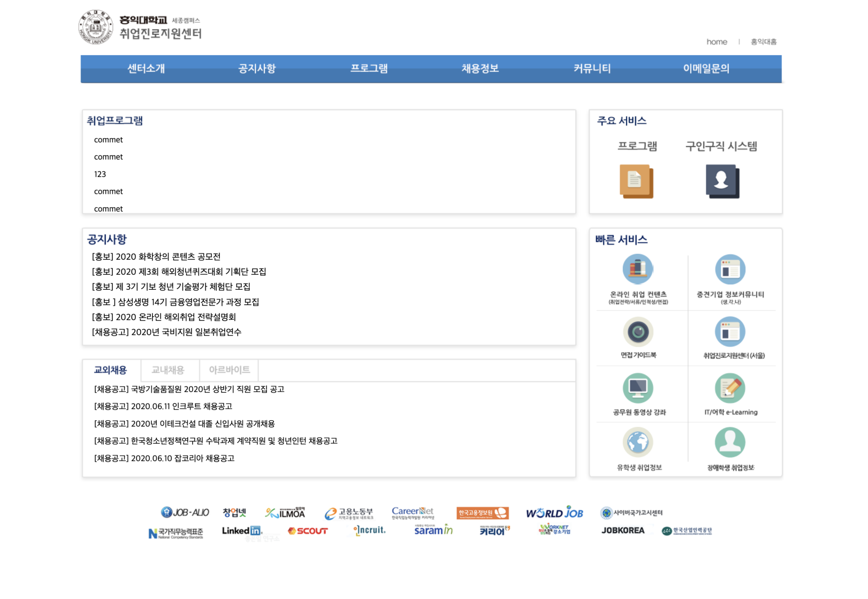The image size is (868, 599).
Task: Switch to the 아르바이트 tab
Action: [229, 370]
